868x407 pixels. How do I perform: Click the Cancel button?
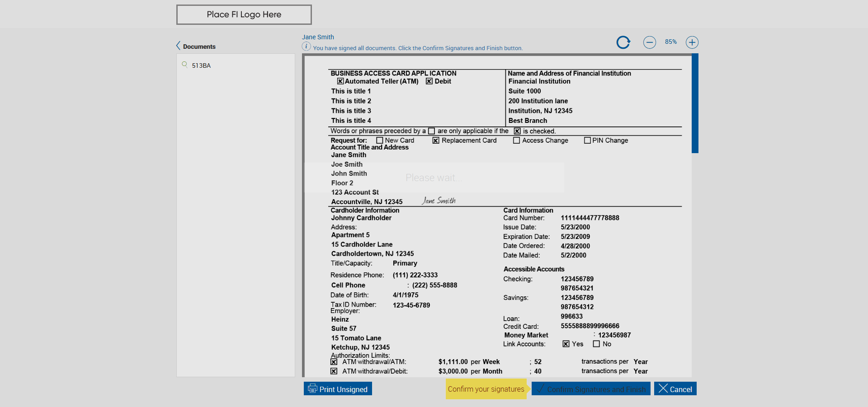(x=675, y=389)
